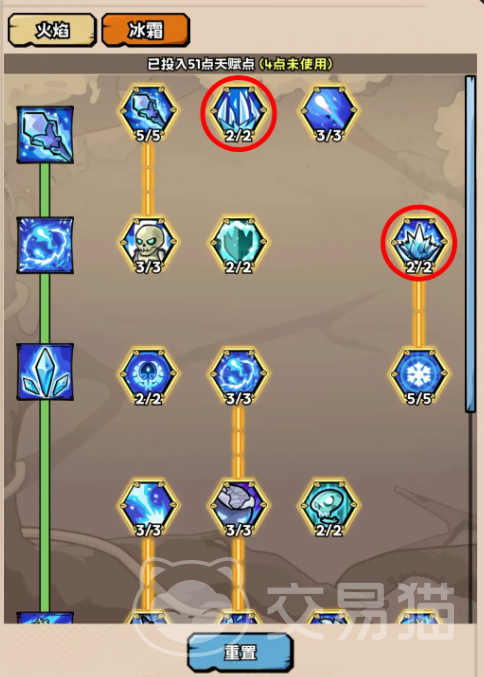Screen dimensions: 484x677
Task: Switch to the 火焰 talent tab
Action: click(52, 30)
